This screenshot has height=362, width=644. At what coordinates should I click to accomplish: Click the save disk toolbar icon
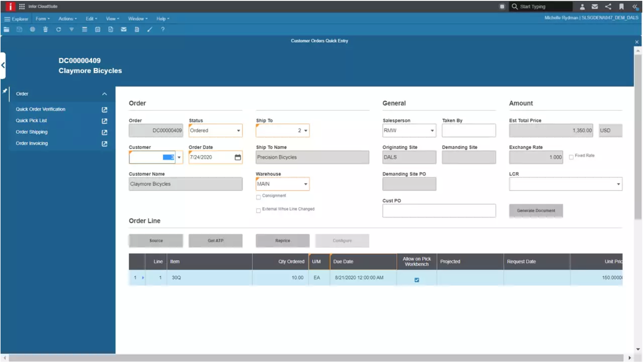(19, 29)
